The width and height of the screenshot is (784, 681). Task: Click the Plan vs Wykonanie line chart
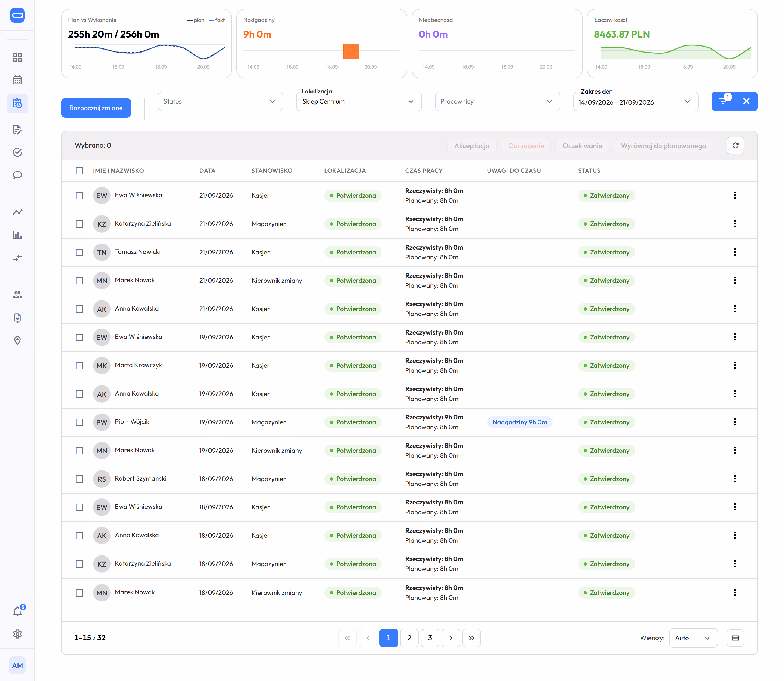[150, 52]
